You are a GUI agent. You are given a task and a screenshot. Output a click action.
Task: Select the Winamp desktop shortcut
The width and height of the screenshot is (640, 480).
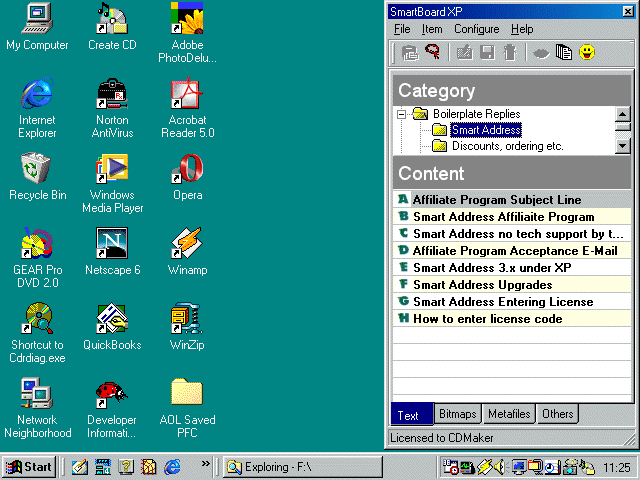pos(187,251)
